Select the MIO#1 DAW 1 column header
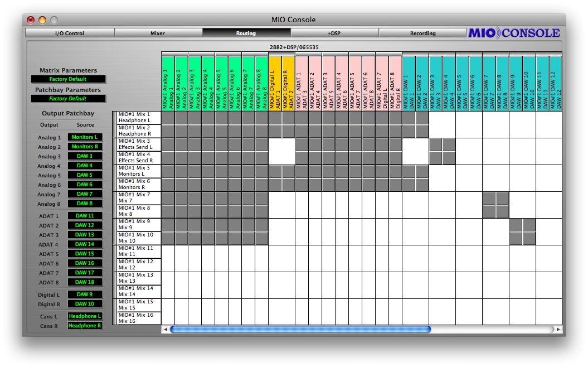This screenshot has width=588, height=367. point(409,83)
